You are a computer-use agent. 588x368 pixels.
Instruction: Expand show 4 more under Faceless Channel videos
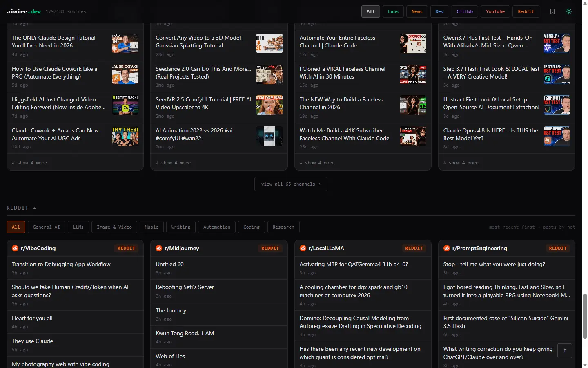coord(317,163)
